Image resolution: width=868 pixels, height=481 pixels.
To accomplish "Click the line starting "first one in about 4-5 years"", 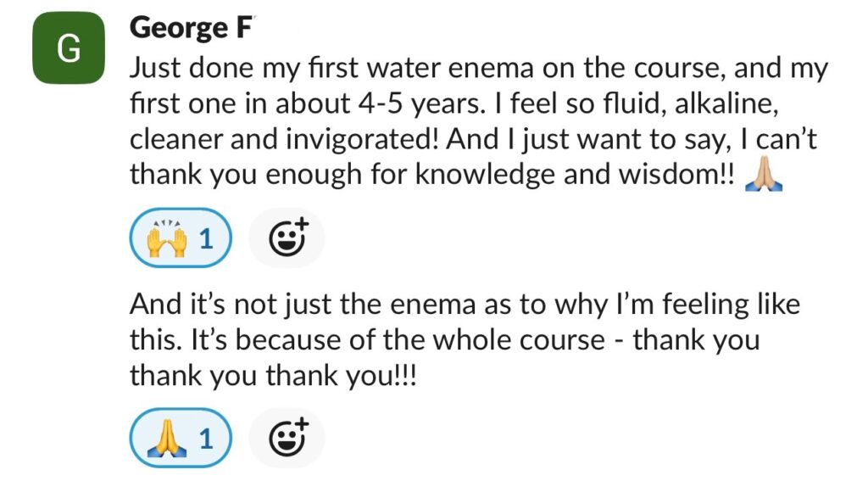I will tap(453, 104).
